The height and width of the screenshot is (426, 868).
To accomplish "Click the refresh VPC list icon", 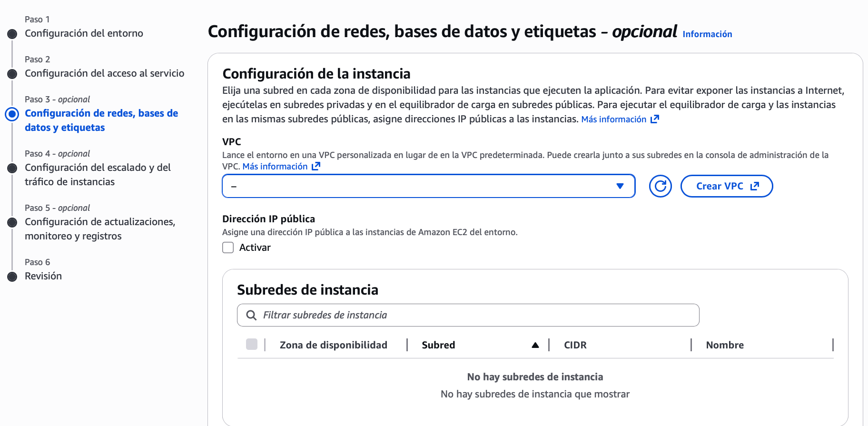I will 660,186.
